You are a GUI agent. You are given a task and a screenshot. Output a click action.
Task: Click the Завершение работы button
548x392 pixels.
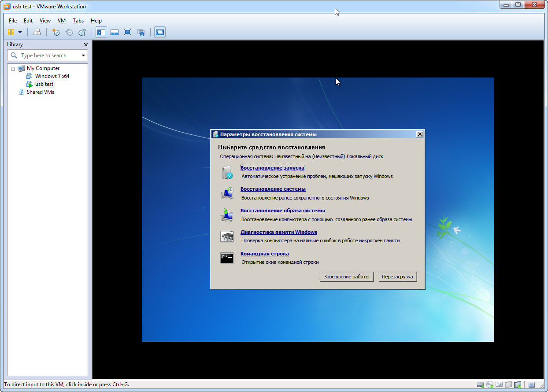pyautogui.click(x=347, y=277)
